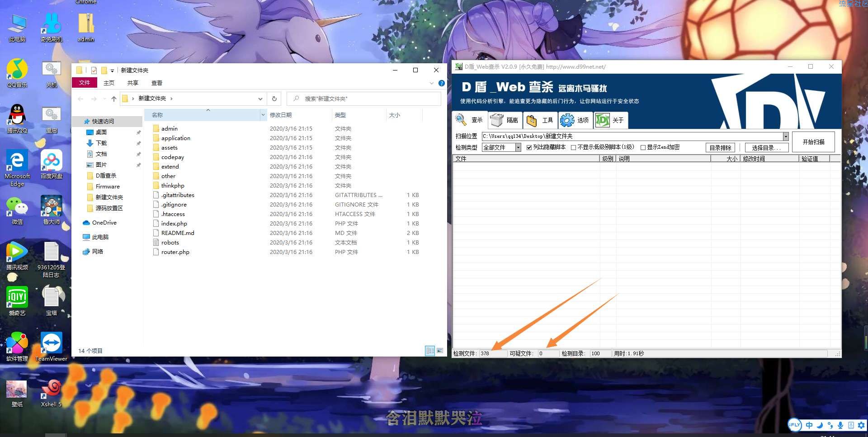Screen dimensions: 868x437
Task: Launch 爱奇艺 from the desktop
Action: pyautogui.click(x=17, y=301)
